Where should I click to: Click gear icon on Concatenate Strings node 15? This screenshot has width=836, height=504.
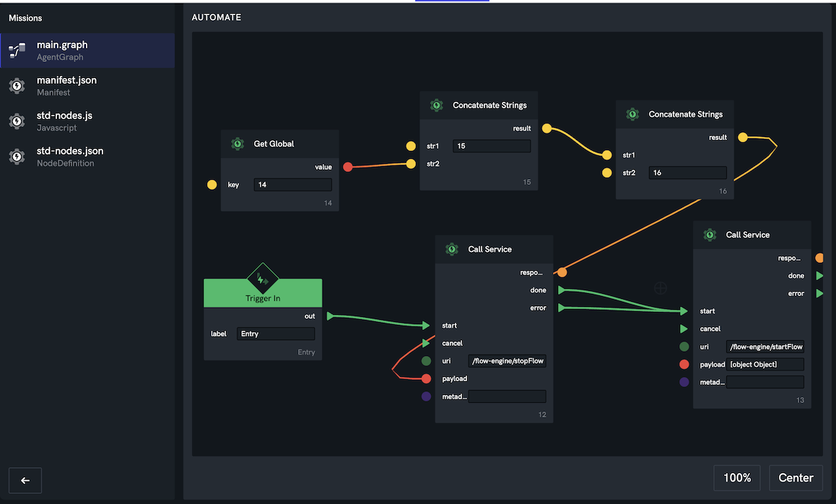(x=436, y=105)
